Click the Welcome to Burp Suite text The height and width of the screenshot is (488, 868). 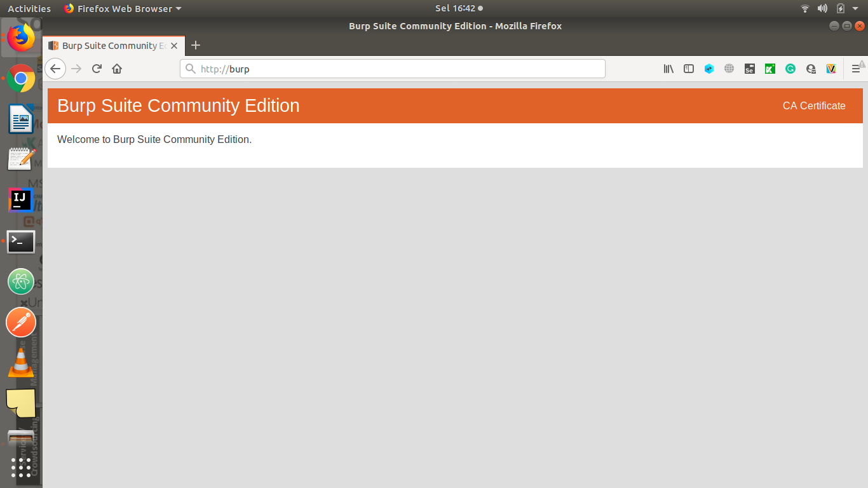154,140
